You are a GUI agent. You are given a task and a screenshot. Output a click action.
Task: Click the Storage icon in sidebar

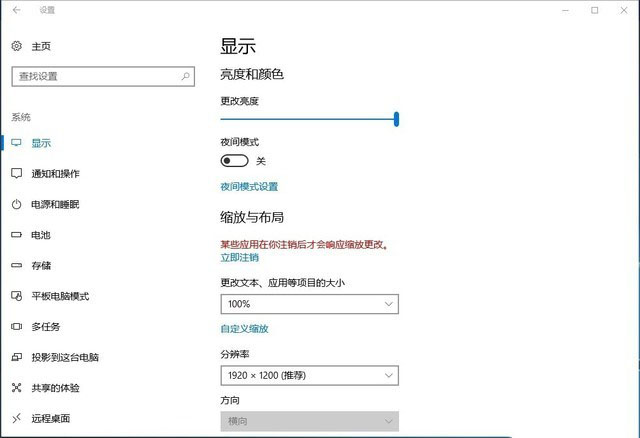point(16,266)
